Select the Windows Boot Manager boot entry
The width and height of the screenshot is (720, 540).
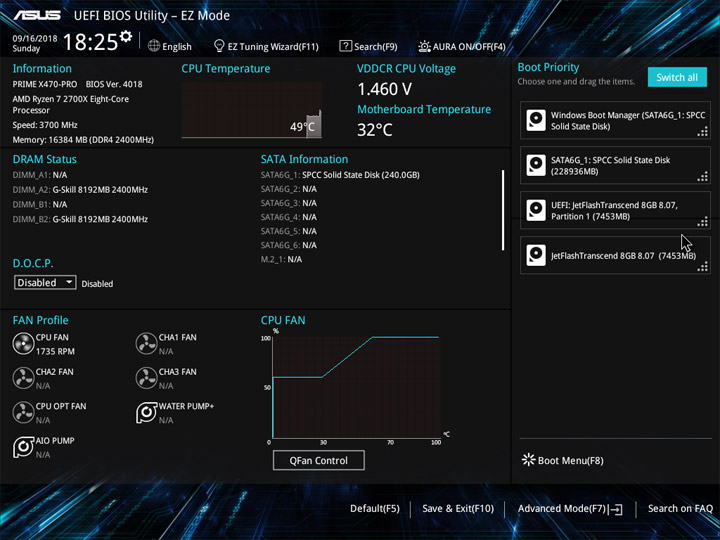(x=615, y=120)
